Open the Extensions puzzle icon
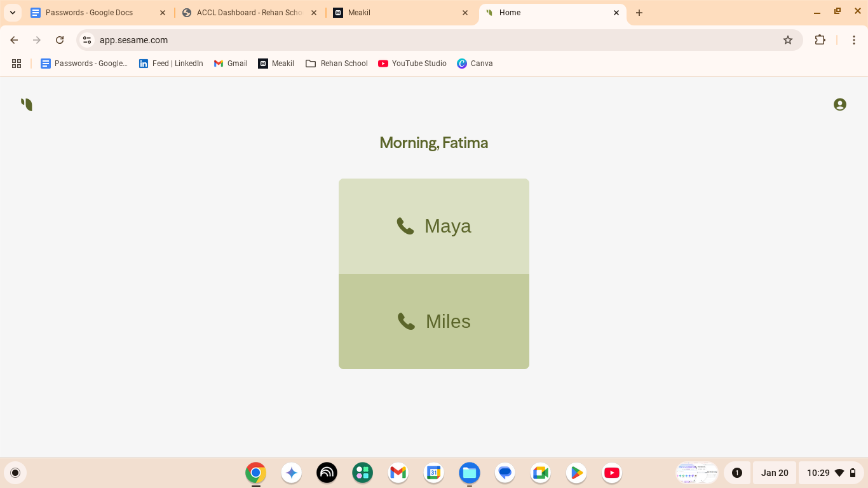The image size is (868, 488). coord(820,40)
